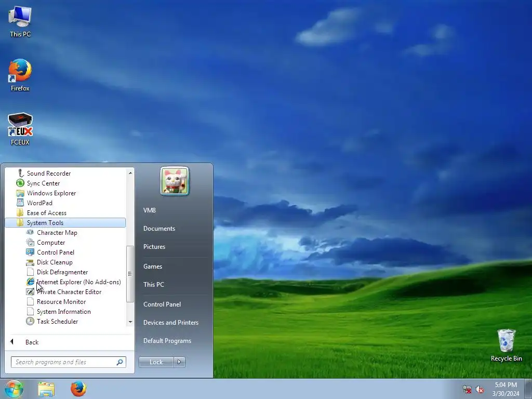Select "Task Scheduler" label in list
Screen dimensions: 532x399
[x=57, y=321]
